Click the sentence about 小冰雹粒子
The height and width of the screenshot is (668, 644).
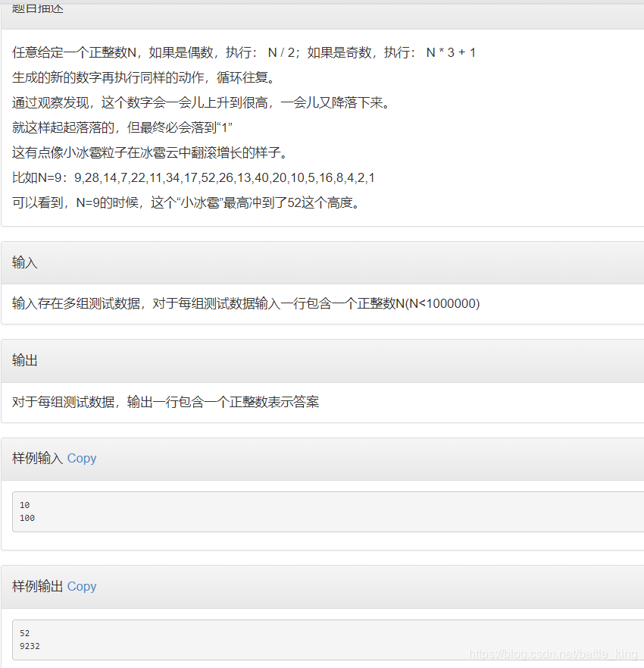click(152, 152)
